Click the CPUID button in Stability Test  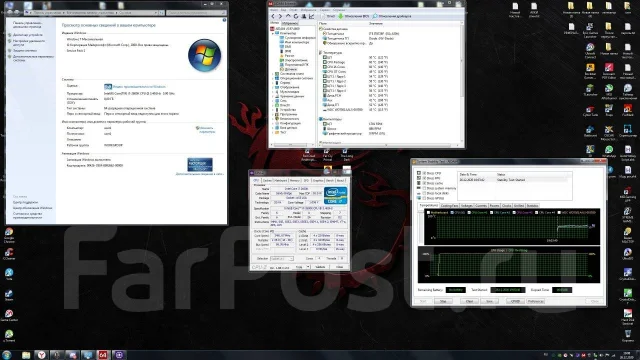[x=516, y=301]
